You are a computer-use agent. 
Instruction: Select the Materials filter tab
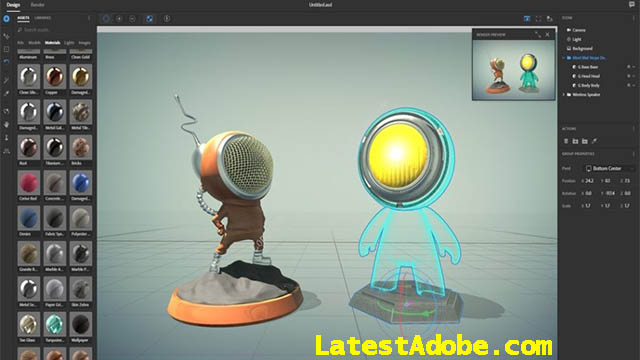tap(52, 43)
